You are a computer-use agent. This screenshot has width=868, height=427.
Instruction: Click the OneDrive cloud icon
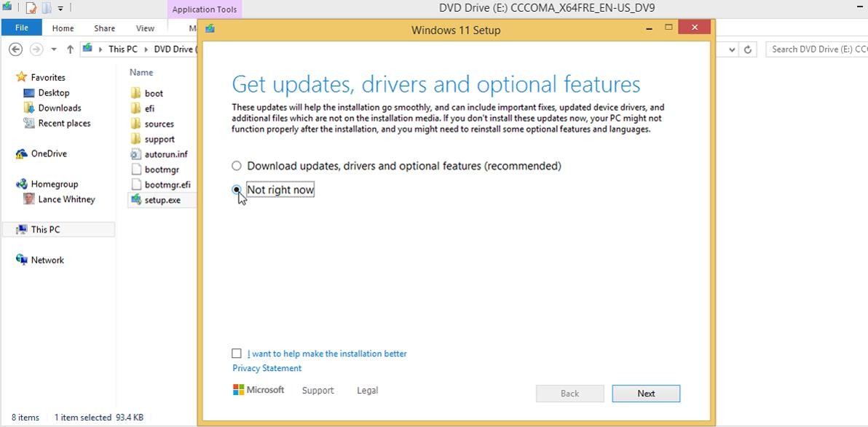tap(21, 153)
